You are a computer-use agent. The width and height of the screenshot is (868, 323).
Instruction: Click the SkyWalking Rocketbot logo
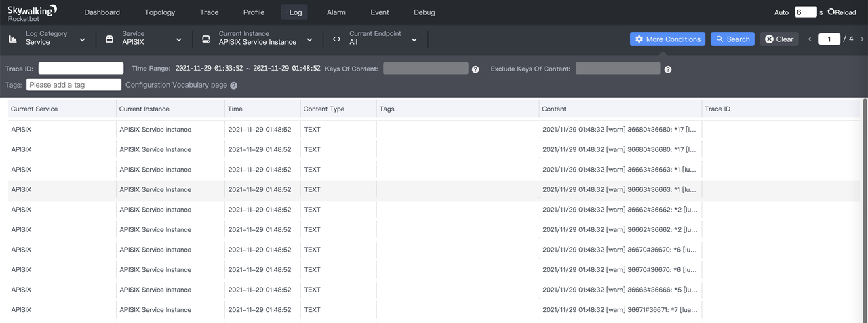coord(32,13)
